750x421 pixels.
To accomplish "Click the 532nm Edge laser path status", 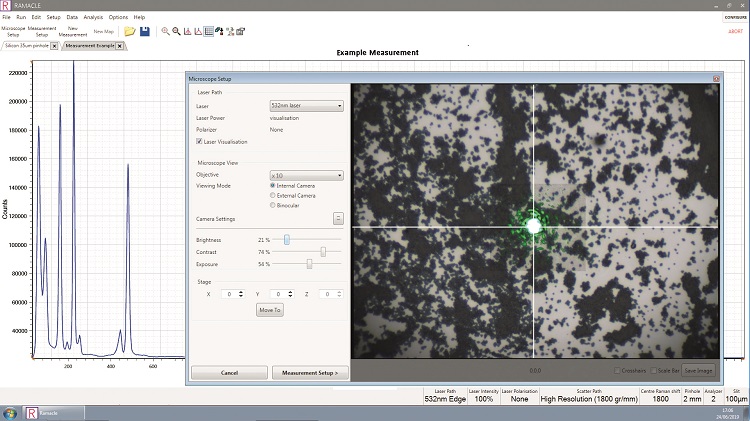I will (445, 396).
